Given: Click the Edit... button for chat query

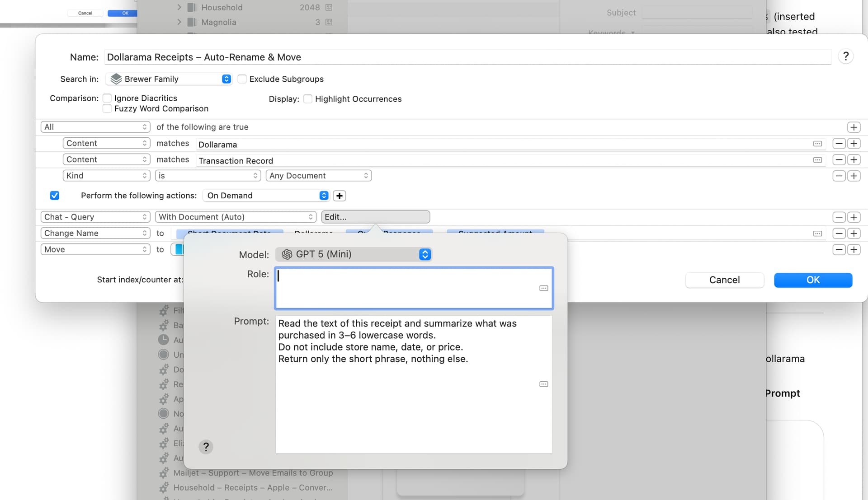Looking at the screenshot, I should click(375, 217).
